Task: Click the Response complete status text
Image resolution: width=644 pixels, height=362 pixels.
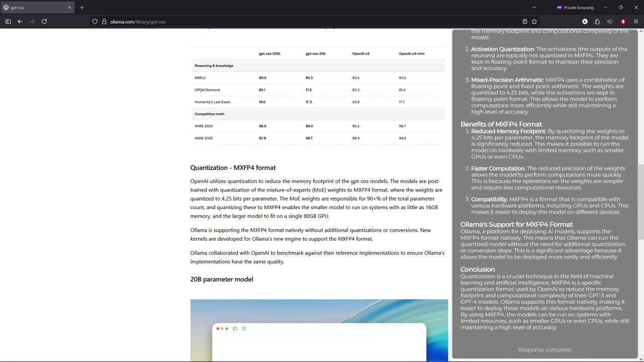Action: [545, 350]
